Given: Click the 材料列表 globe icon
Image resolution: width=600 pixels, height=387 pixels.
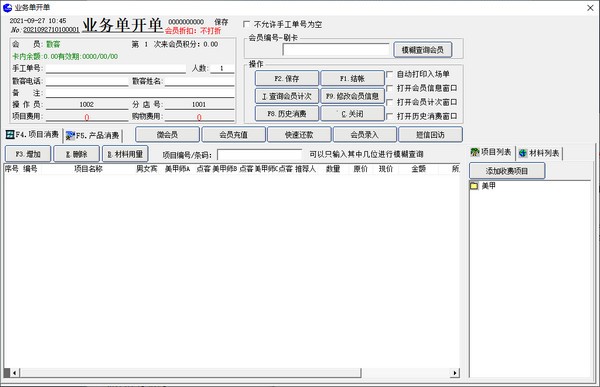Looking at the screenshot, I should (523, 153).
